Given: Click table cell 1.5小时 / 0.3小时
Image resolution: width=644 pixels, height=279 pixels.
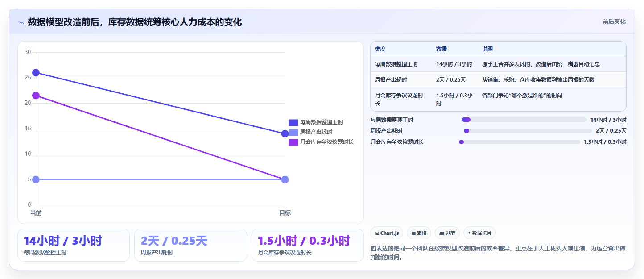Looking at the screenshot, I should tap(454, 99).
